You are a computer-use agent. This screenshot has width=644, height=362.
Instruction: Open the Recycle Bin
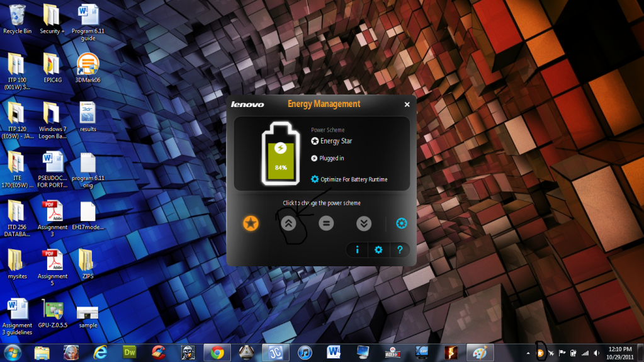click(x=17, y=19)
